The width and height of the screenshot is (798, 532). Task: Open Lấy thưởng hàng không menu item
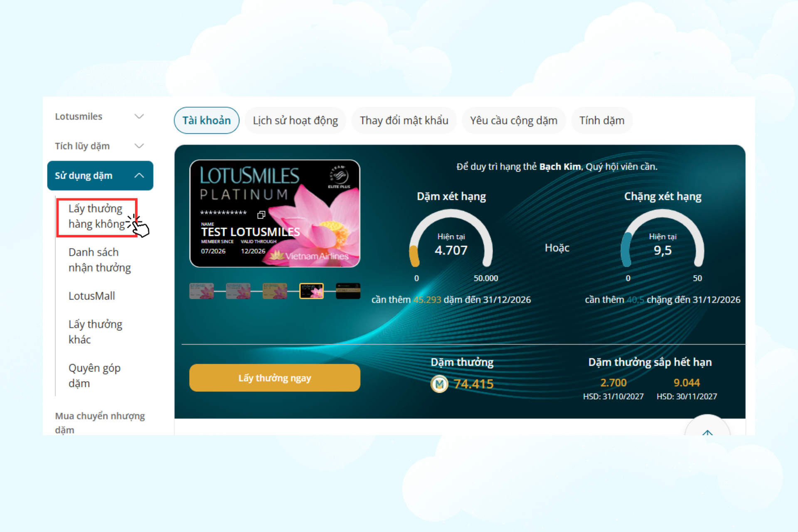[96, 216]
